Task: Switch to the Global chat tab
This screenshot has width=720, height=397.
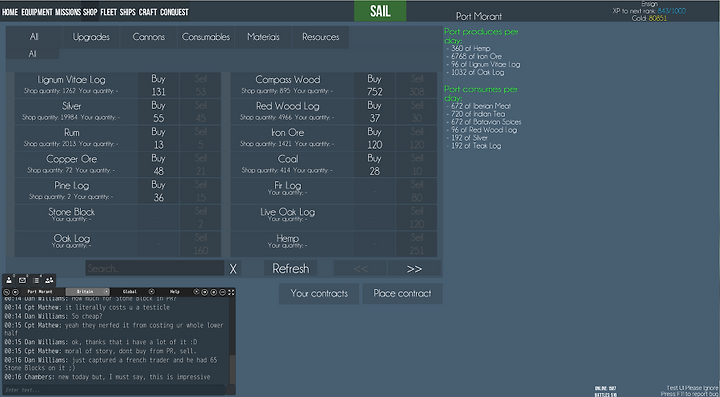Action: click(130, 291)
